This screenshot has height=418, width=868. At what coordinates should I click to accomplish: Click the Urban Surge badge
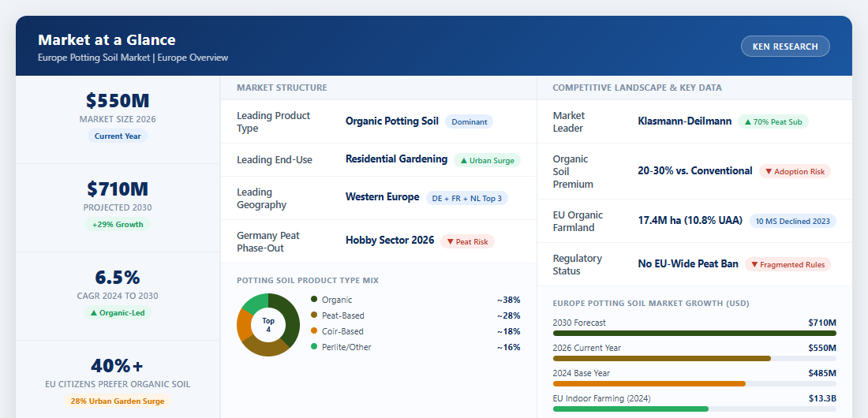[x=487, y=160]
